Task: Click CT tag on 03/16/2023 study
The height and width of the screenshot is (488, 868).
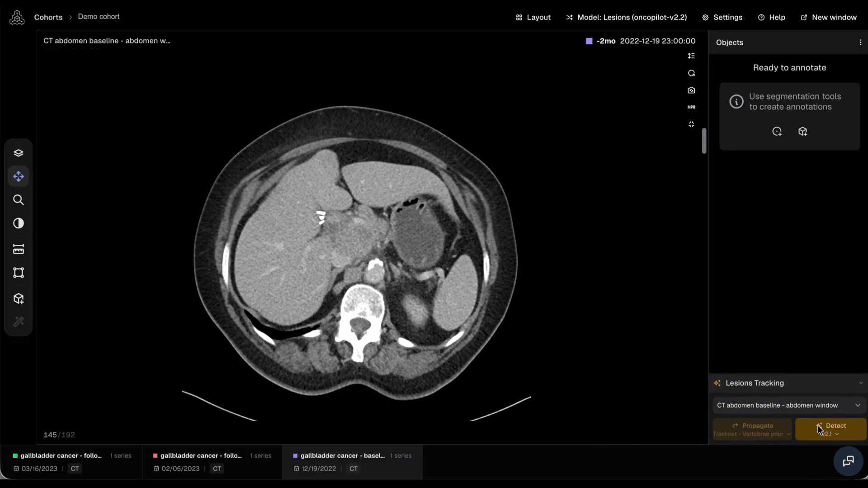Action: 75,469
